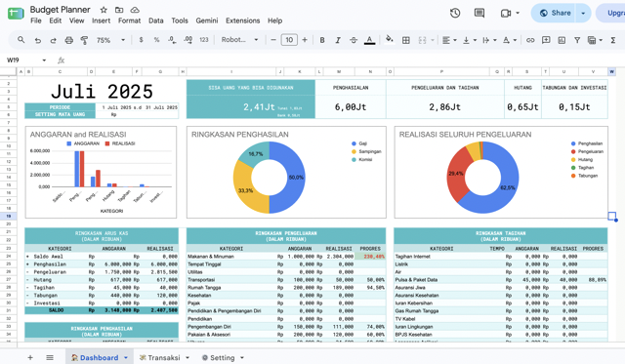Open the Format menu

tap(129, 20)
